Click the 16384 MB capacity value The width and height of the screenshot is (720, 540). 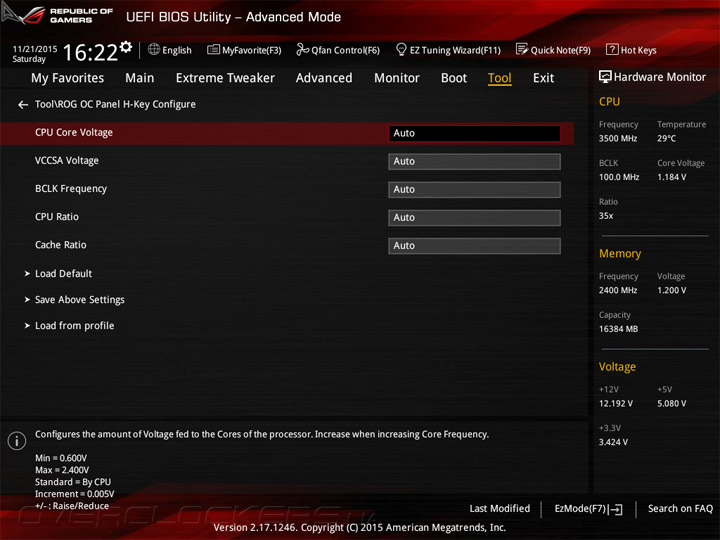(x=618, y=329)
